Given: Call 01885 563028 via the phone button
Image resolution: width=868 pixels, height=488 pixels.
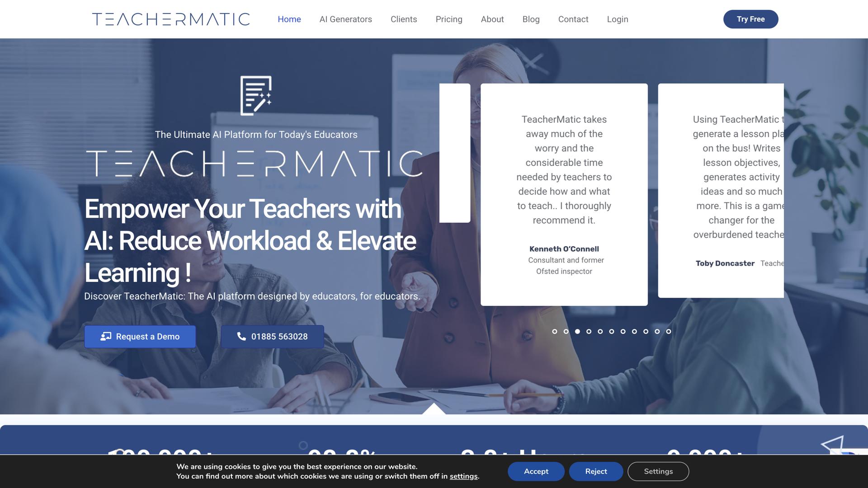Looking at the screenshot, I should 272,336.
